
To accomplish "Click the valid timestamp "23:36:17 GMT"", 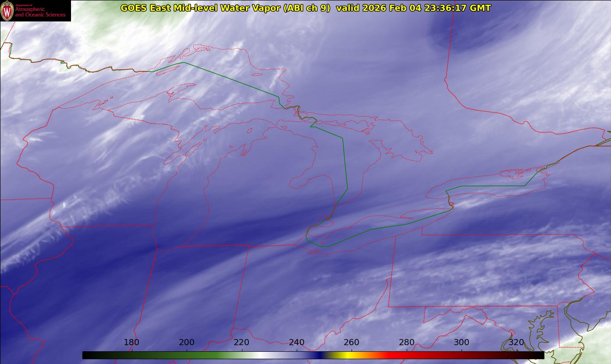I will coord(458,8).
